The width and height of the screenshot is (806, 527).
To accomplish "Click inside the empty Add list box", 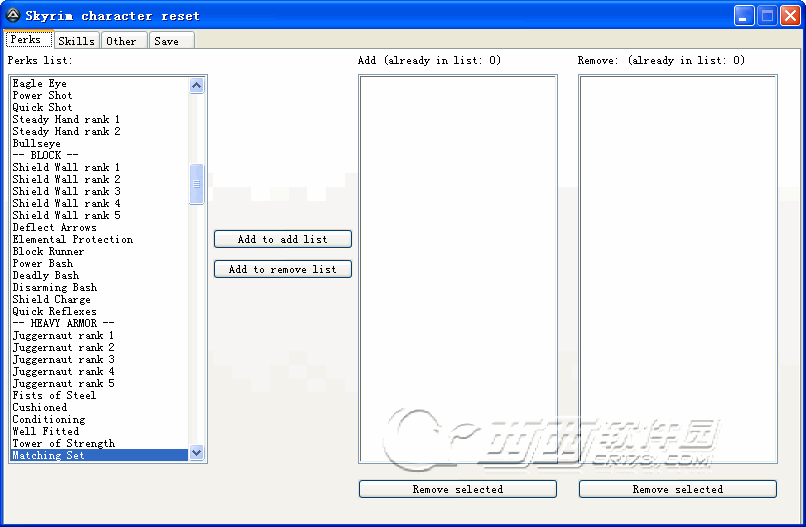I will click(458, 269).
